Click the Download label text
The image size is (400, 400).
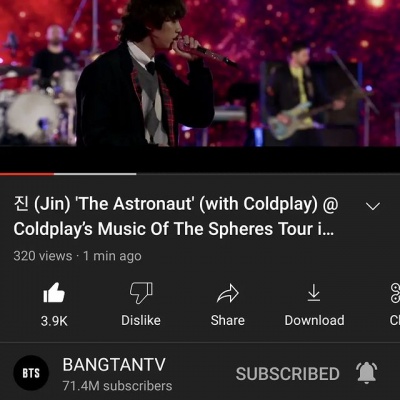coord(314,320)
